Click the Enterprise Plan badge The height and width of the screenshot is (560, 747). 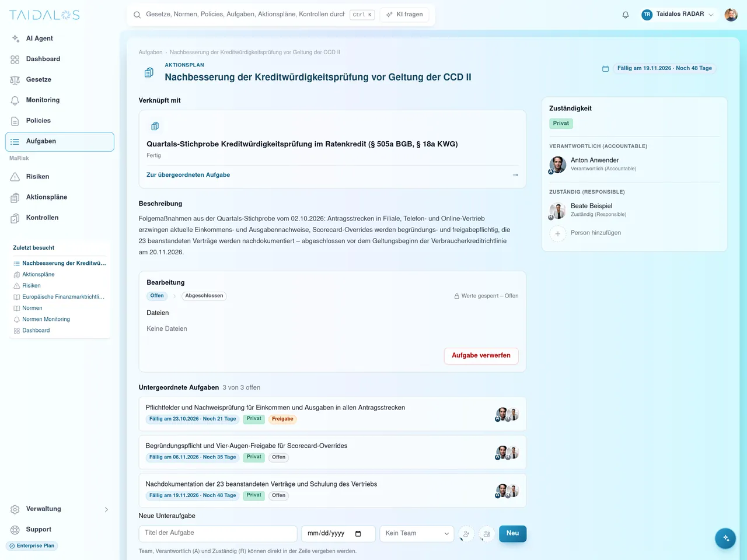(x=32, y=547)
